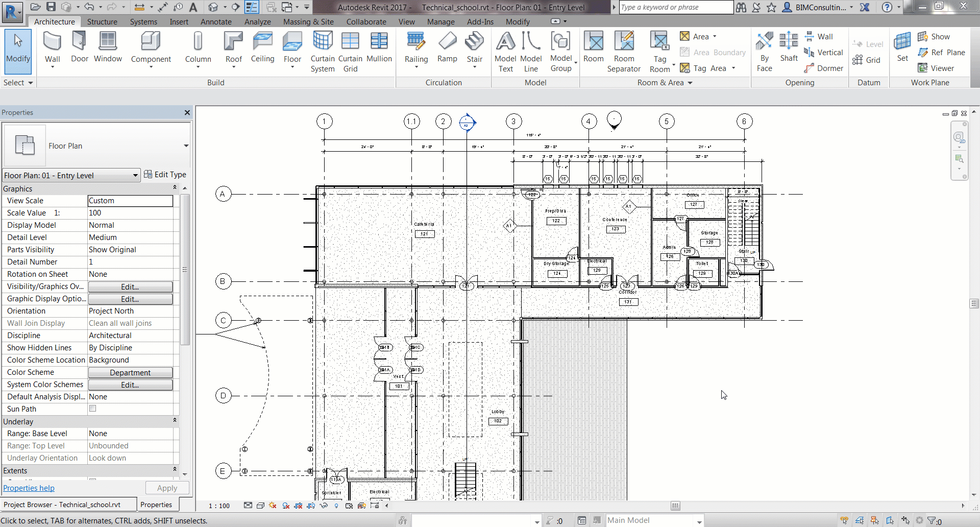Expand the Room & Area panel dropdown
The height and width of the screenshot is (527, 980).
click(x=665, y=83)
